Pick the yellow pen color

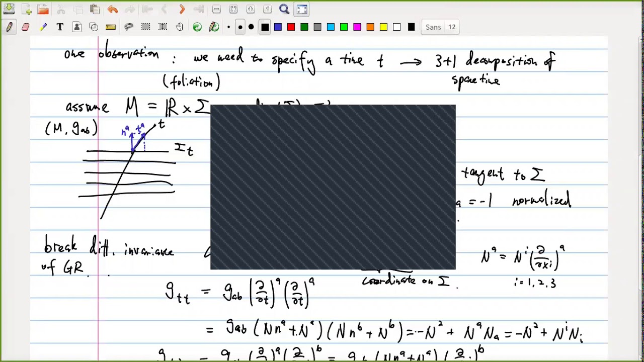tap(383, 27)
